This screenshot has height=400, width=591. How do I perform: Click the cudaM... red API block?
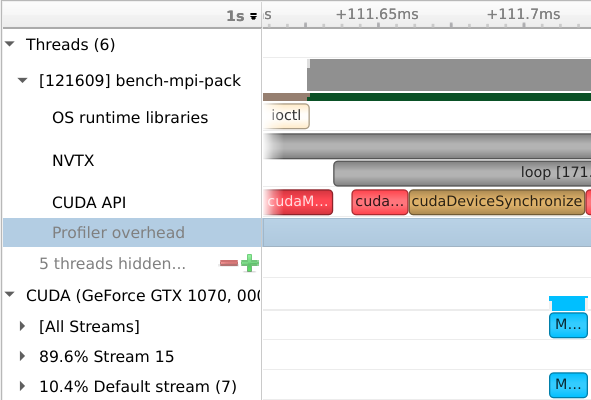click(x=298, y=202)
